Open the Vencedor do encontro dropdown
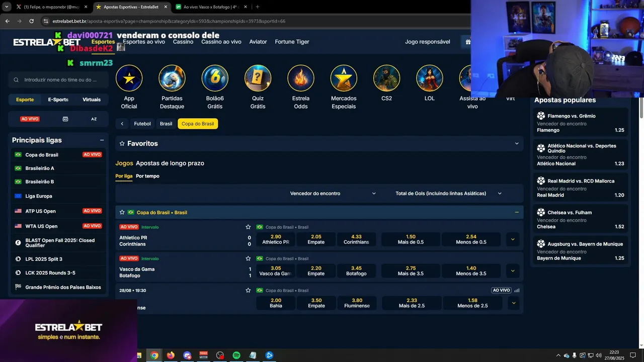644x362 pixels. [x=333, y=194]
